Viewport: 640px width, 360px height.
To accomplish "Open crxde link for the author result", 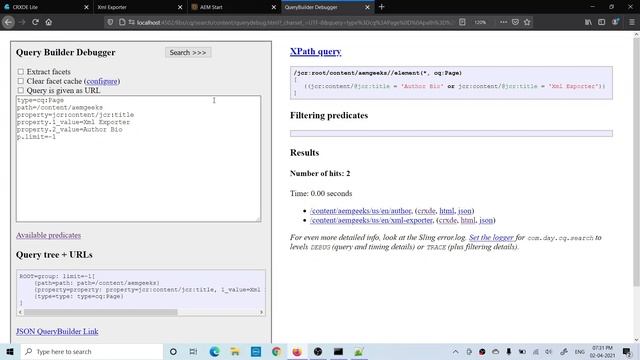I will coord(427,211).
